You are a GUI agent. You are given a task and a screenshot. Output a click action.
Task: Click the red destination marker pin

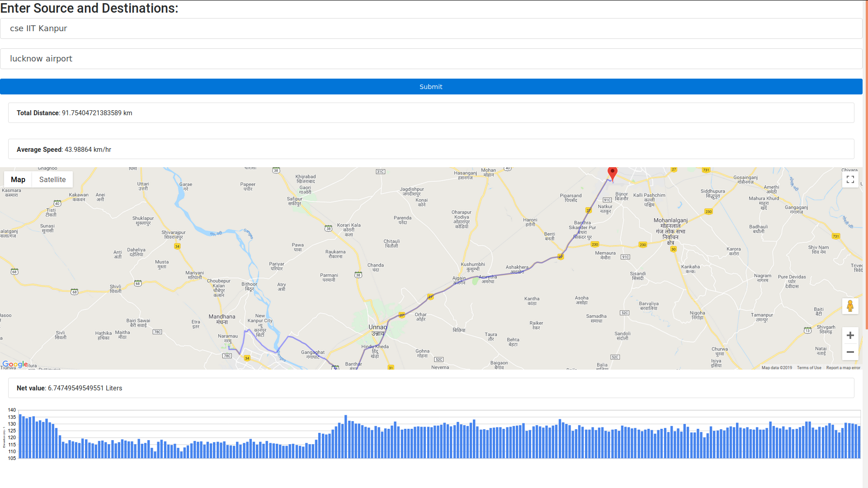tap(613, 173)
